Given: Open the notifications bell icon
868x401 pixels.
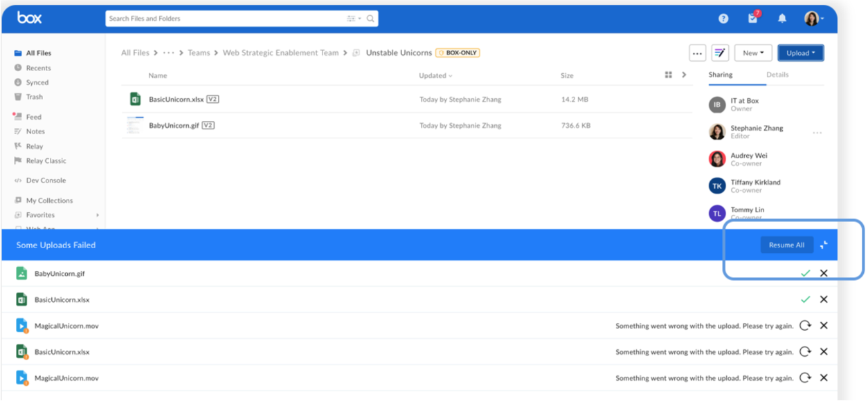Looking at the screenshot, I should (x=782, y=19).
